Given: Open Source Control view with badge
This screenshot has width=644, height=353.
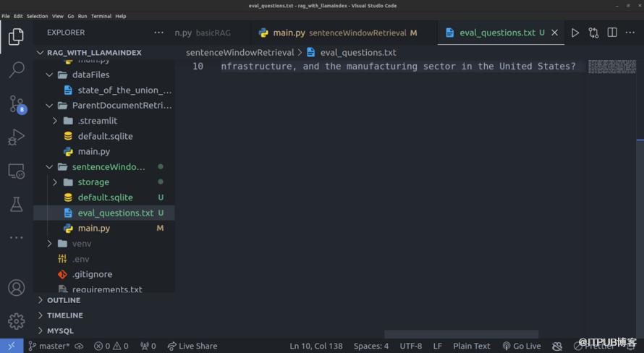Looking at the screenshot, I should 16,104.
